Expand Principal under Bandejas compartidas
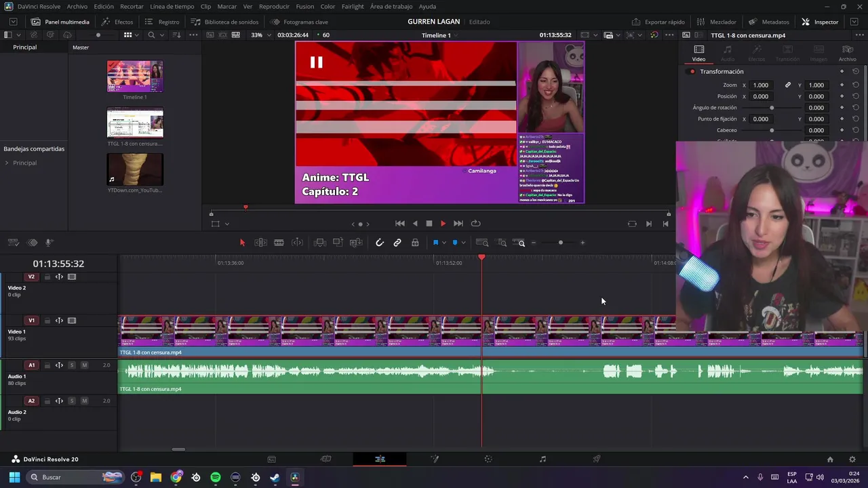The image size is (868, 488). [x=7, y=163]
